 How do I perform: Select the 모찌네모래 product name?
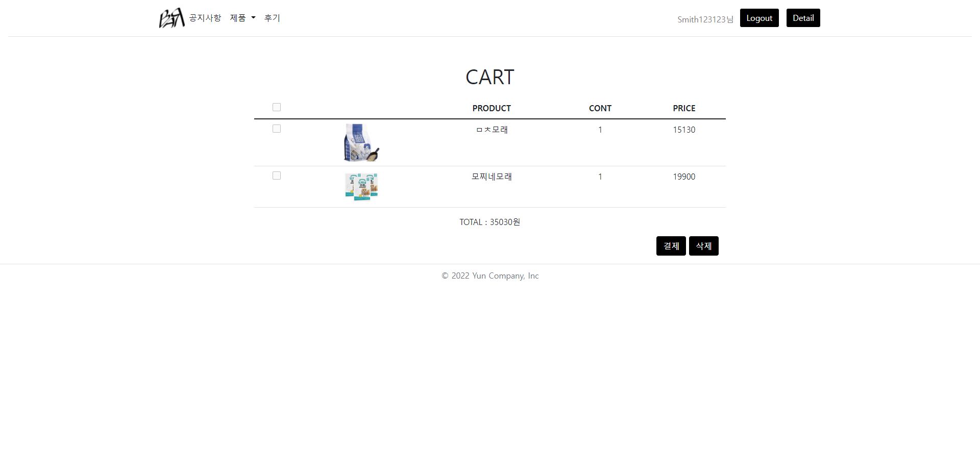pyautogui.click(x=491, y=177)
